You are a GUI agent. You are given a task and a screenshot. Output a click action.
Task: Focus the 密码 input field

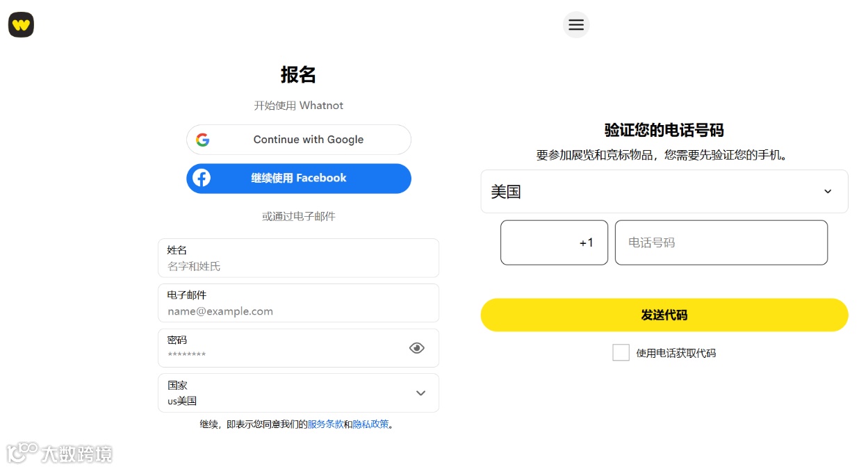coord(299,348)
